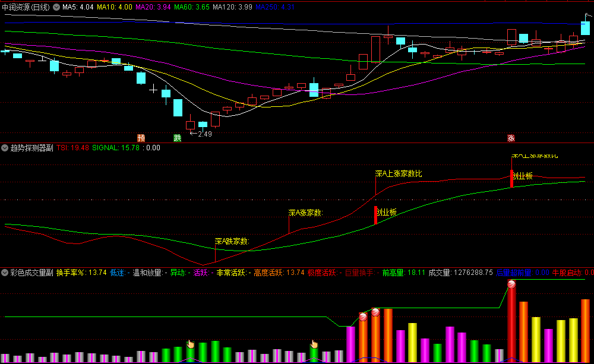Click the 创业板 label below 深A上涨家数比
The height and width of the screenshot is (364, 594).
tap(387, 213)
